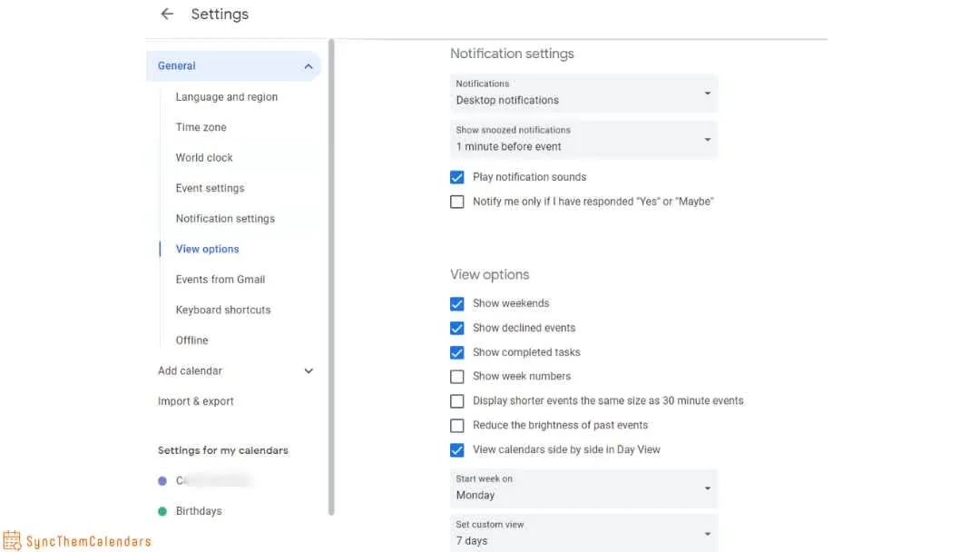This screenshot has width=980, height=552.
Task: Go to Event settings
Action: pyautogui.click(x=210, y=188)
